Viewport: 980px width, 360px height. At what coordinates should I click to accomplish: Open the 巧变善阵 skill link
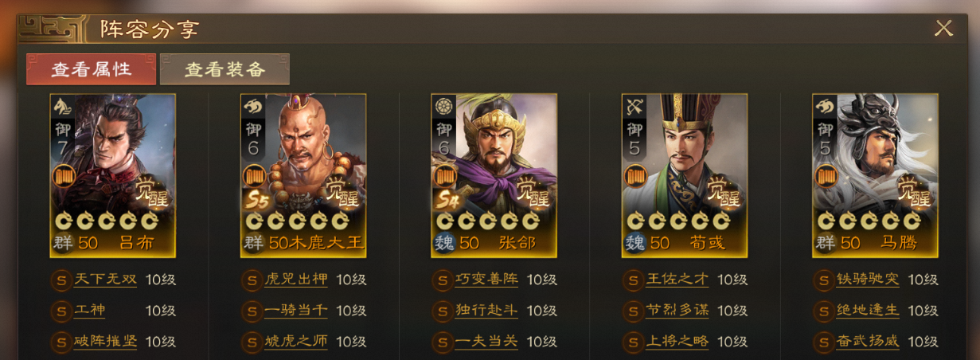pos(486,280)
